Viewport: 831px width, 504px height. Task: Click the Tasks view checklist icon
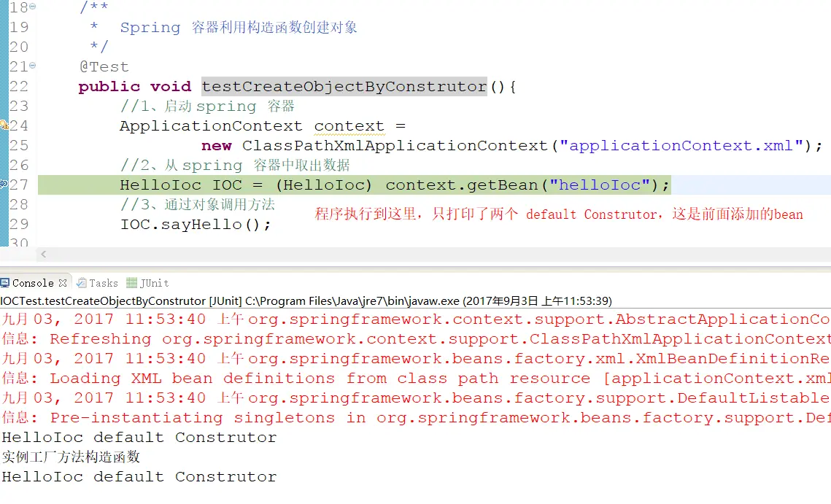point(82,283)
